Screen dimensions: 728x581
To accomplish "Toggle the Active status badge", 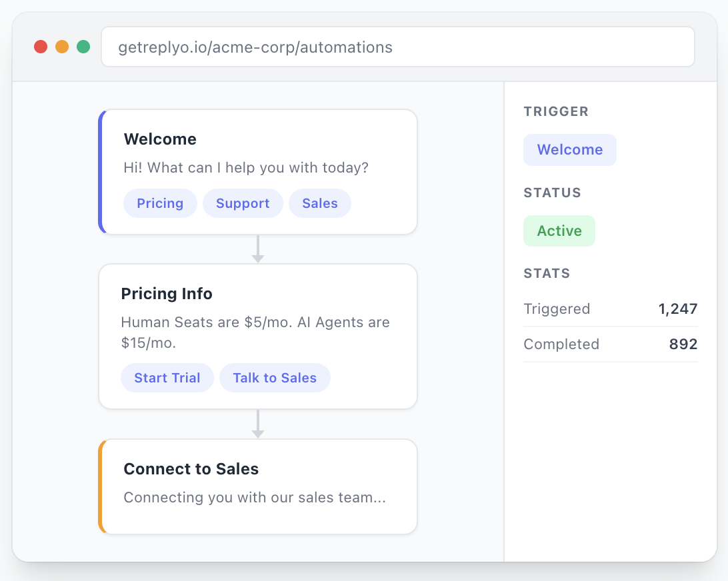I will coord(559,231).
